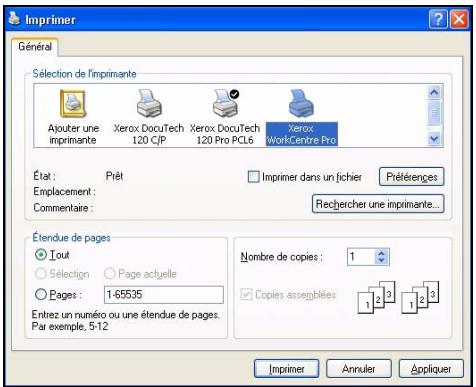The width and height of the screenshot is (476, 387).
Task: Click the collated copies illustration
Action: point(398,297)
